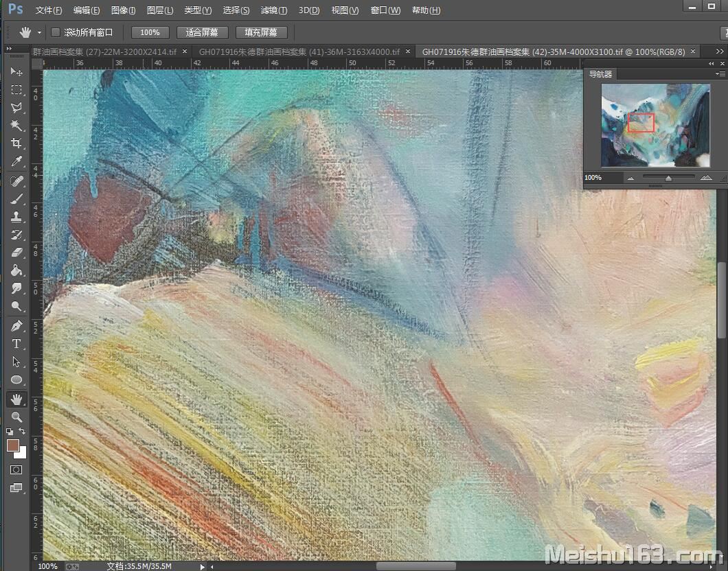The height and width of the screenshot is (571, 728).
Task: Select the Zoom magnifier tool
Action: tap(16, 417)
